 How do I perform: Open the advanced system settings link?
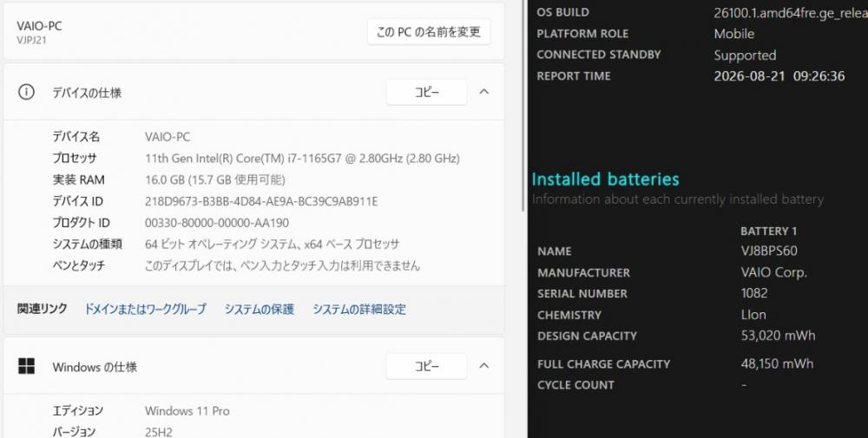[x=359, y=309]
